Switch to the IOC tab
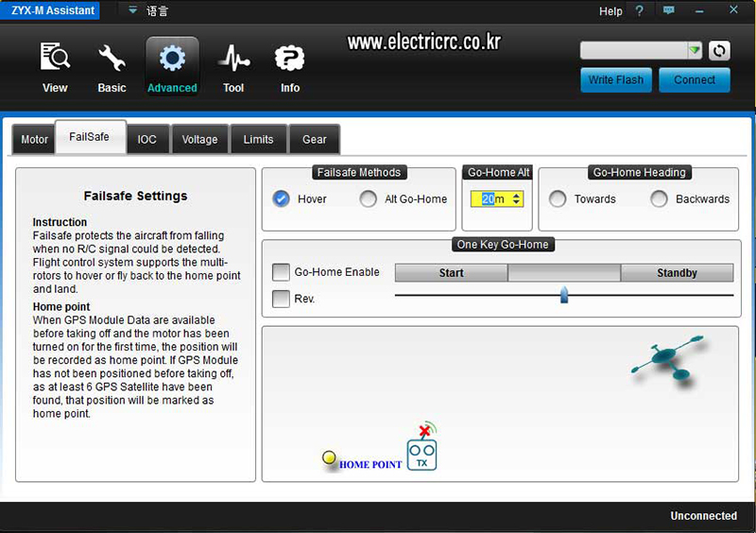 (x=147, y=140)
